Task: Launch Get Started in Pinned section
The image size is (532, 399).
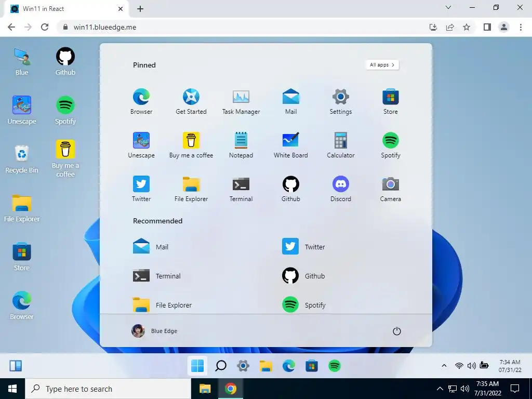Action: pos(191,101)
